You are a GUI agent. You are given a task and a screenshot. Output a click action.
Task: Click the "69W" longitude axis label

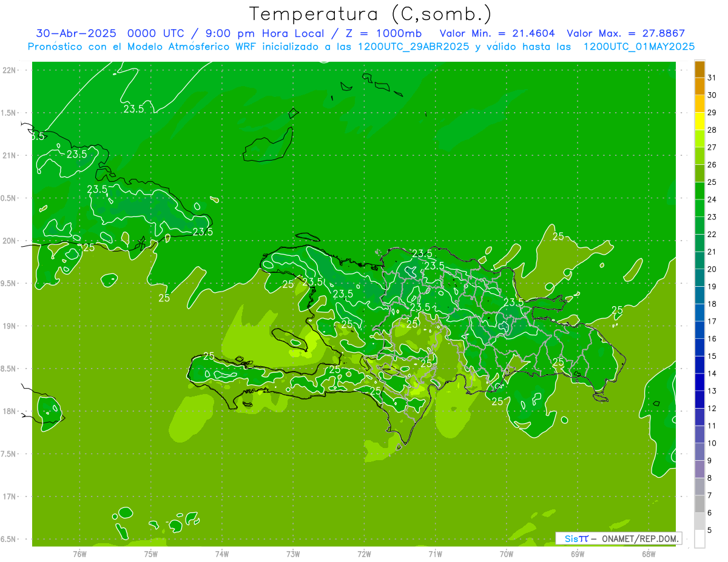578,554
